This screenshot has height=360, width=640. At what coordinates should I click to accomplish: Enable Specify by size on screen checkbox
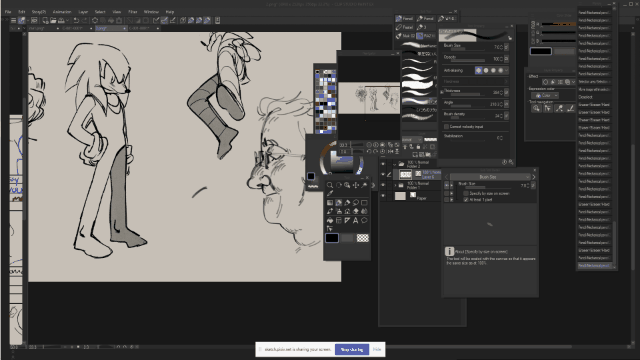point(466,193)
